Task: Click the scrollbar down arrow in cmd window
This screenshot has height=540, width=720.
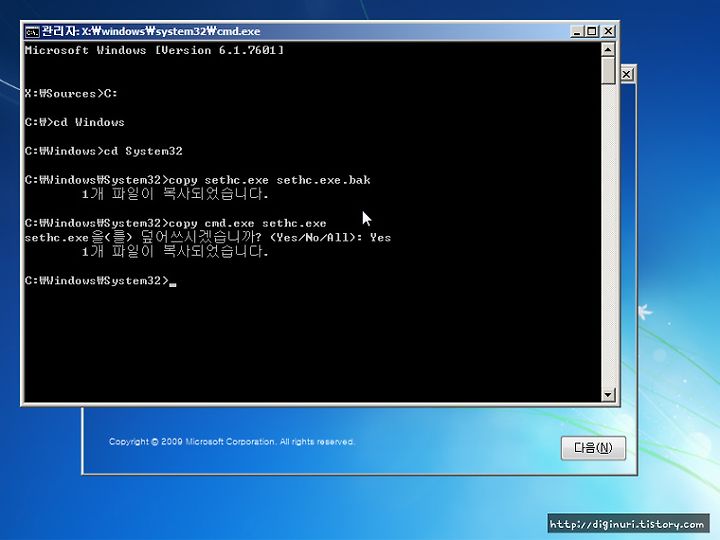Action: click(608, 394)
